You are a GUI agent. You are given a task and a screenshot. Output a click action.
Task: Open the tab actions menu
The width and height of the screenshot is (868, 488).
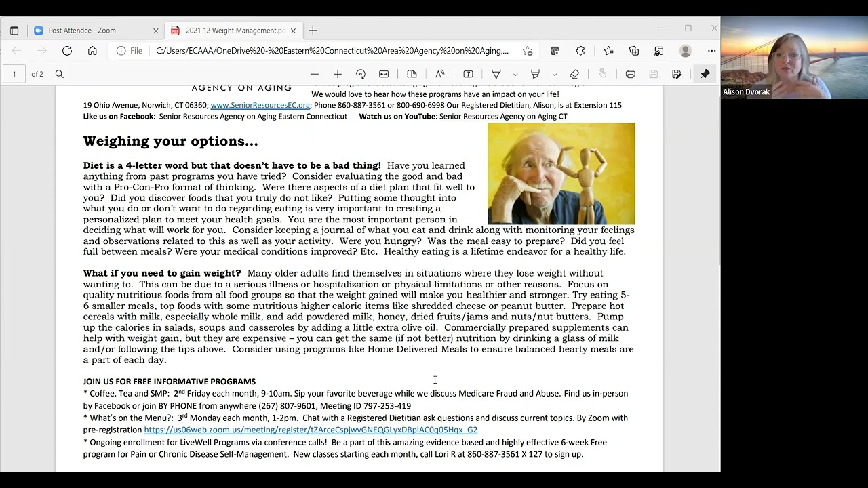(x=14, y=30)
